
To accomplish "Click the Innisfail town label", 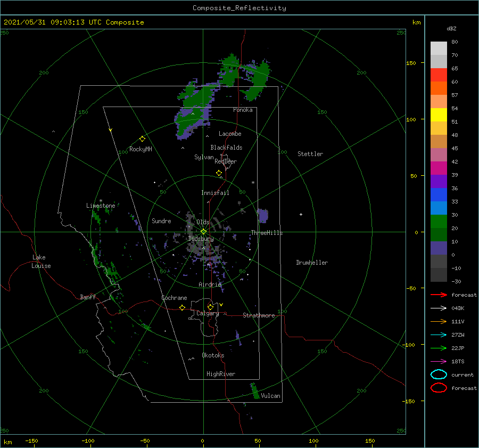I will (x=215, y=193).
